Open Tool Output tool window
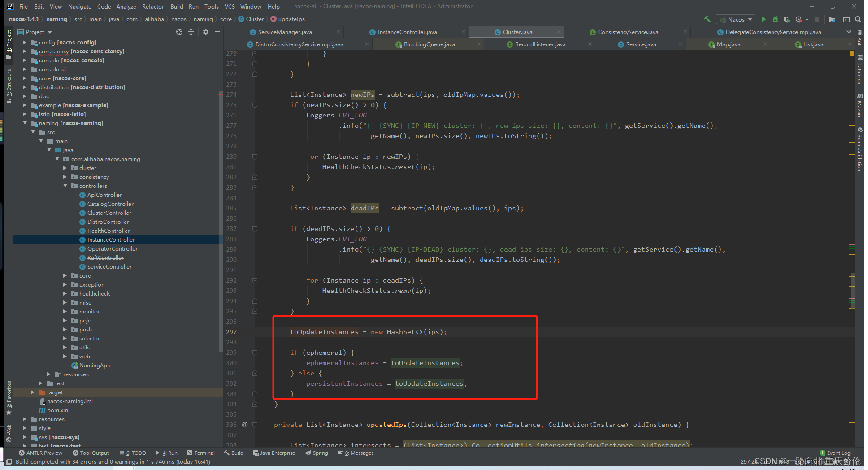This screenshot has height=470, width=868. click(91, 453)
